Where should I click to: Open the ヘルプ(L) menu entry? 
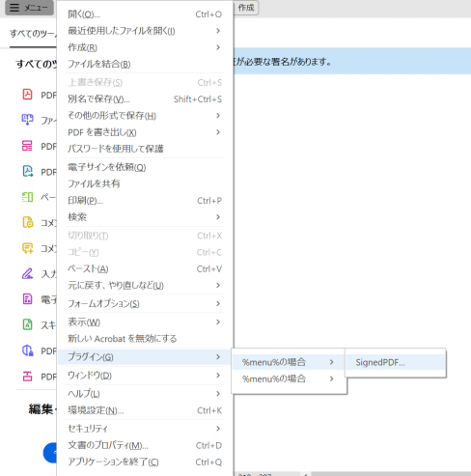click(x=145, y=394)
